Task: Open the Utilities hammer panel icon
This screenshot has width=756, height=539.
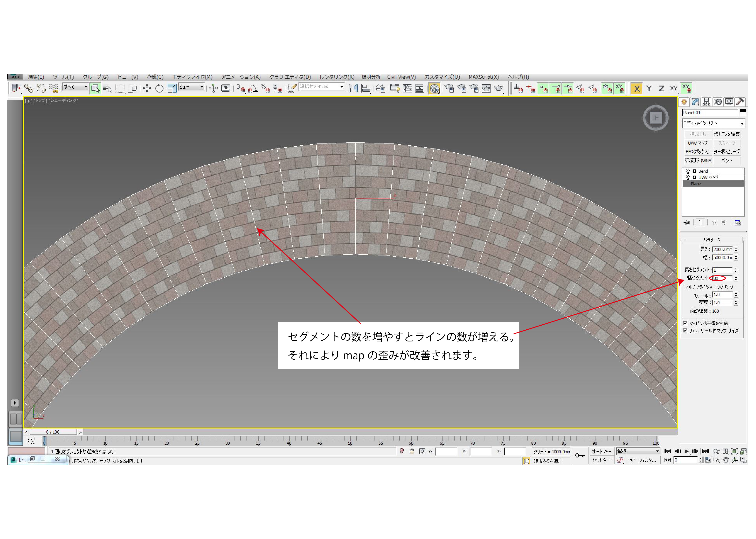Action: tap(740, 102)
